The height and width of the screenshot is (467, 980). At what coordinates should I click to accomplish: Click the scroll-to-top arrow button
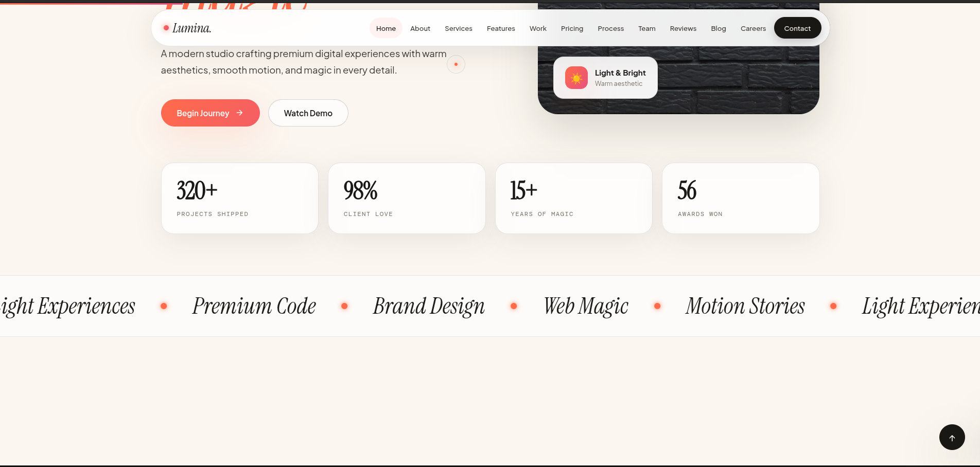(952, 437)
